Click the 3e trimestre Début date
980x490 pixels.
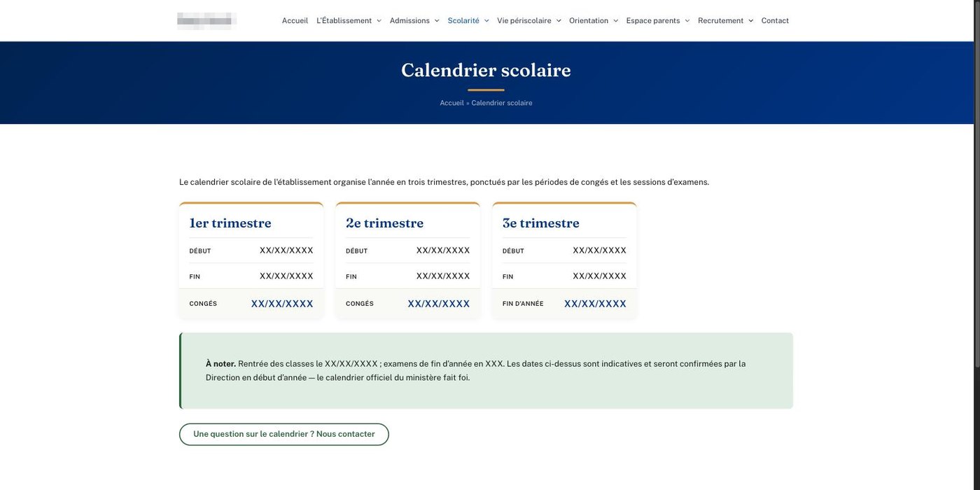tap(600, 251)
